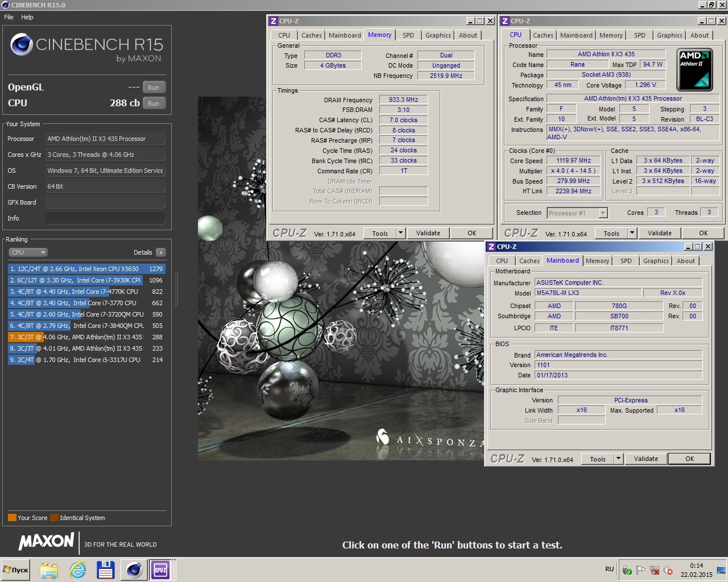Open the Help menu in Cinebench
Viewport: 728px width, 582px height.
click(x=27, y=17)
